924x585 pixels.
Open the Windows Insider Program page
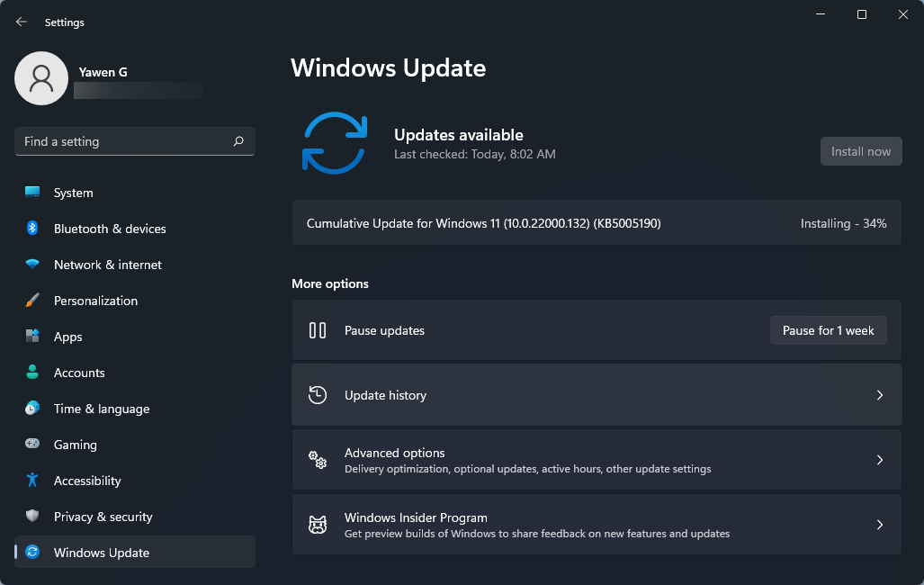597,525
